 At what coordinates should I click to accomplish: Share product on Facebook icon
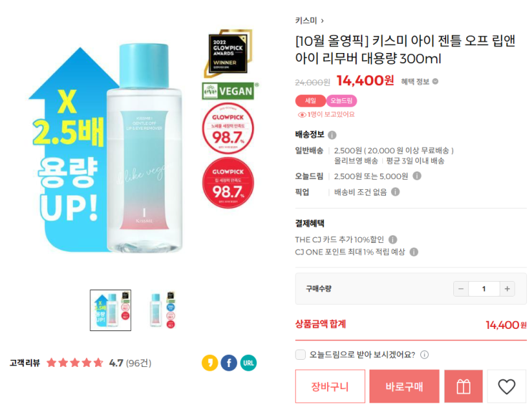[229, 363]
